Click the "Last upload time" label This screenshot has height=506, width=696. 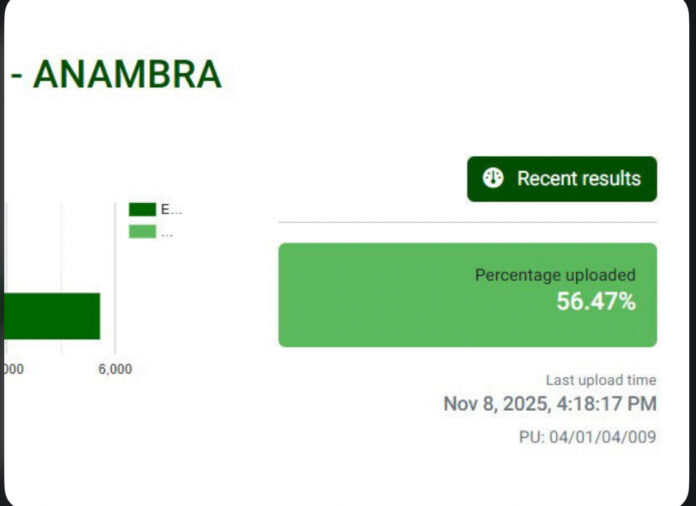[x=601, y=380]
